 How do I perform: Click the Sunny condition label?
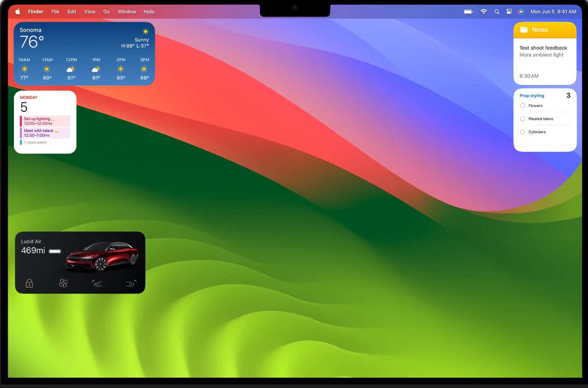[x=142, y=40]
